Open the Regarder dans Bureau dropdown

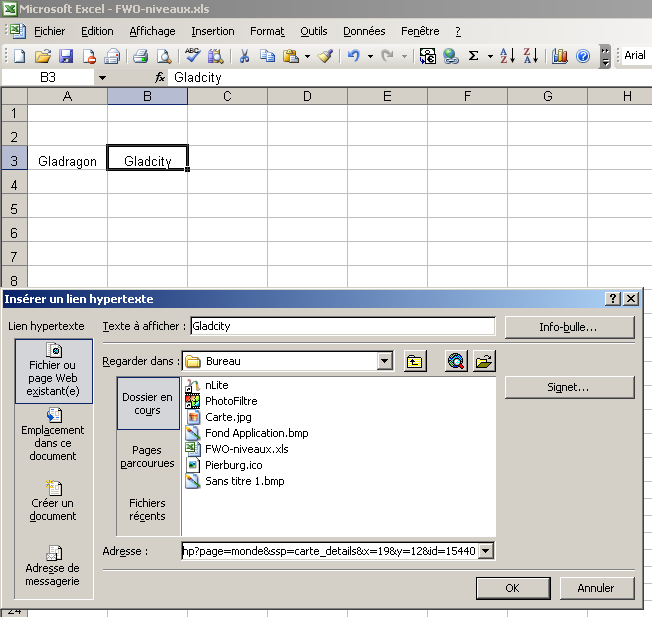(x=385, y=361)
